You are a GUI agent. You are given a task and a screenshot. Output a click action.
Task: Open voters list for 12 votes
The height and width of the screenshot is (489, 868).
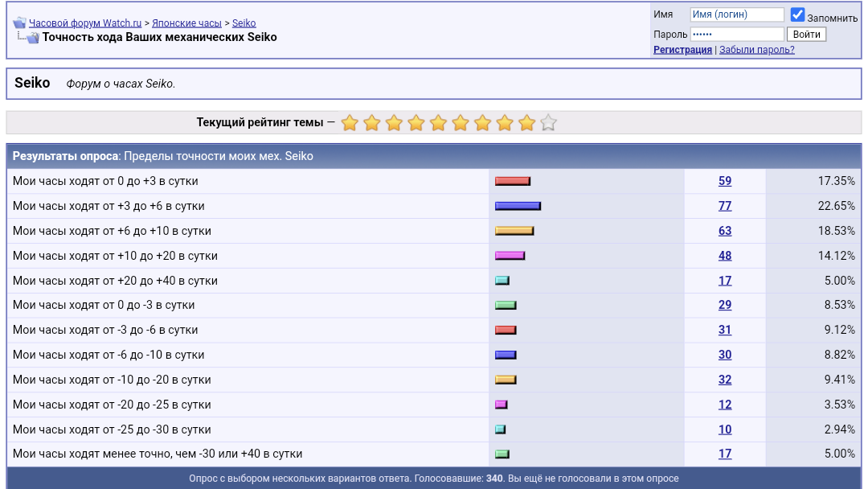725,405
